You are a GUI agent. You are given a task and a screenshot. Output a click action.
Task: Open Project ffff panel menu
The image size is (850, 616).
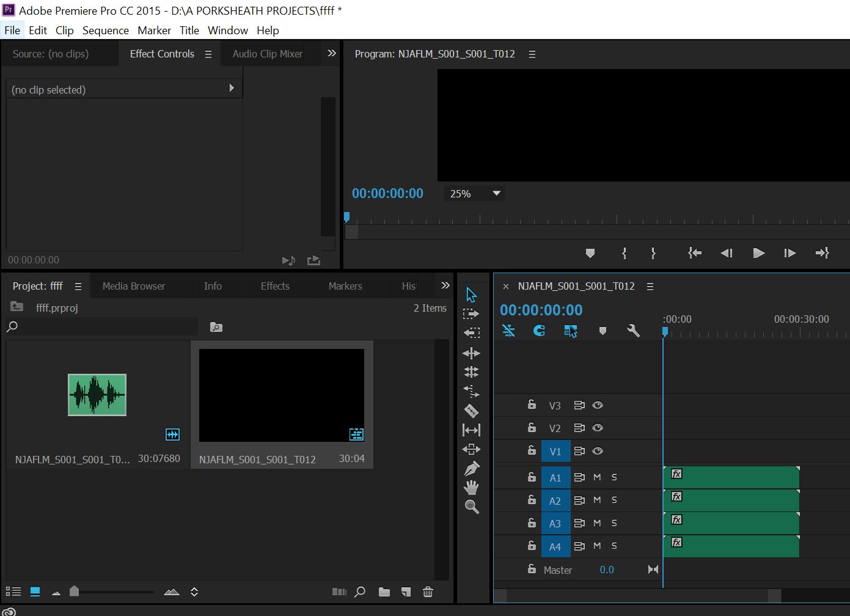click(78, 287)
